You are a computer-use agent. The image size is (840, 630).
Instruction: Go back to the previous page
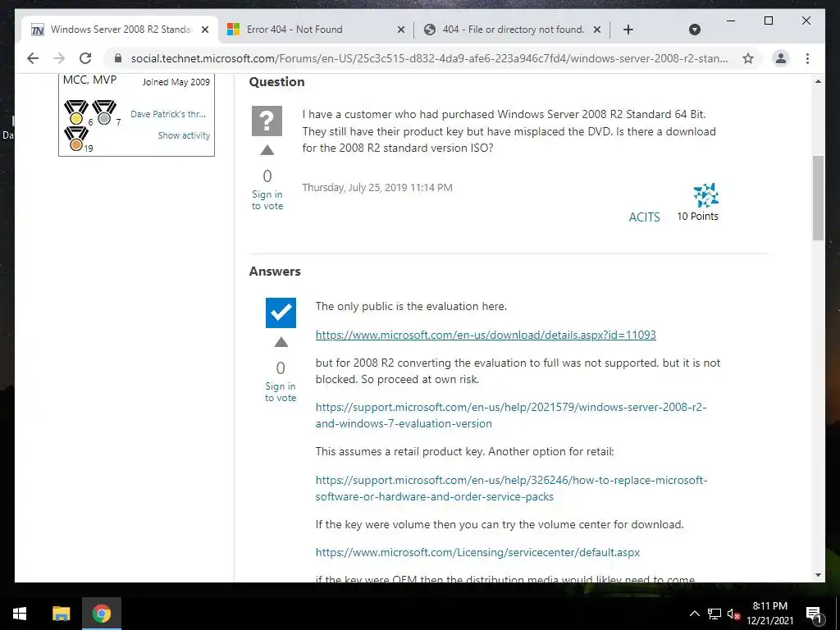pos(33,58)
